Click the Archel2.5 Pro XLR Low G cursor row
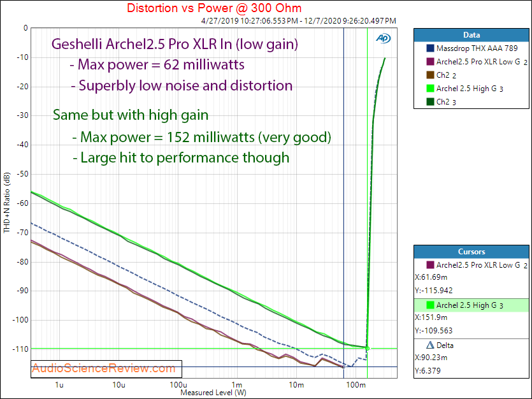The image size is (532, 399). [x=471, y=265]
